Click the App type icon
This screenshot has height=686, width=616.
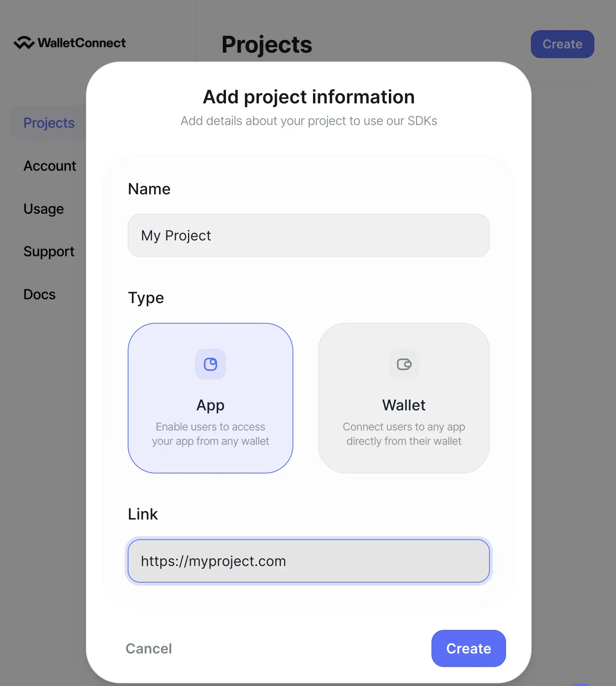[x=210, y=364]
